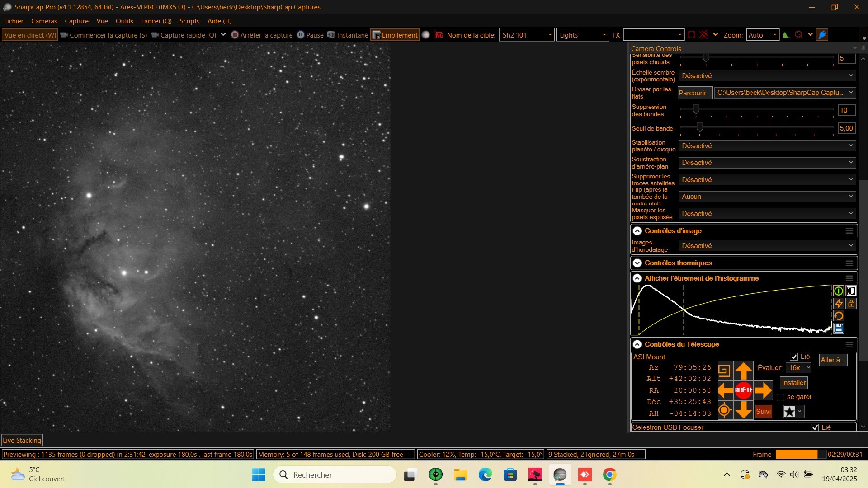Click the blue plug hardware connection icon
This screenshot has width=868, height=488.
(822, 35)
